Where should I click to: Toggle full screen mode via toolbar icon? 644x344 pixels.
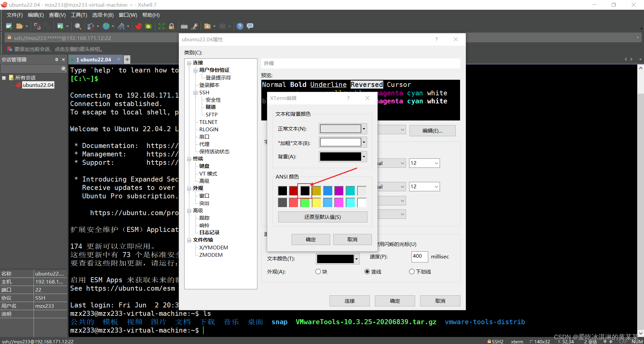click(161, 26)
